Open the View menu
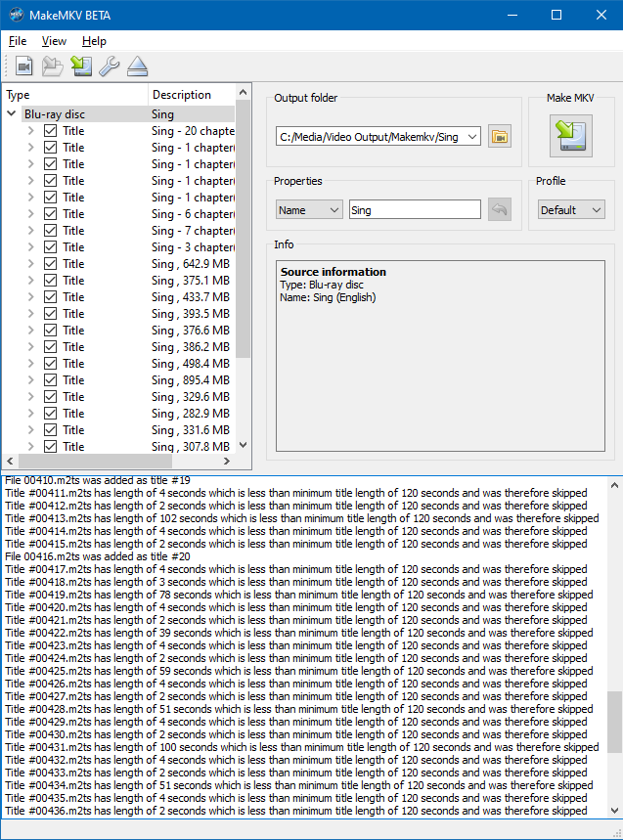The height and width of the screenshot is (840, 623). click(54, 41)
